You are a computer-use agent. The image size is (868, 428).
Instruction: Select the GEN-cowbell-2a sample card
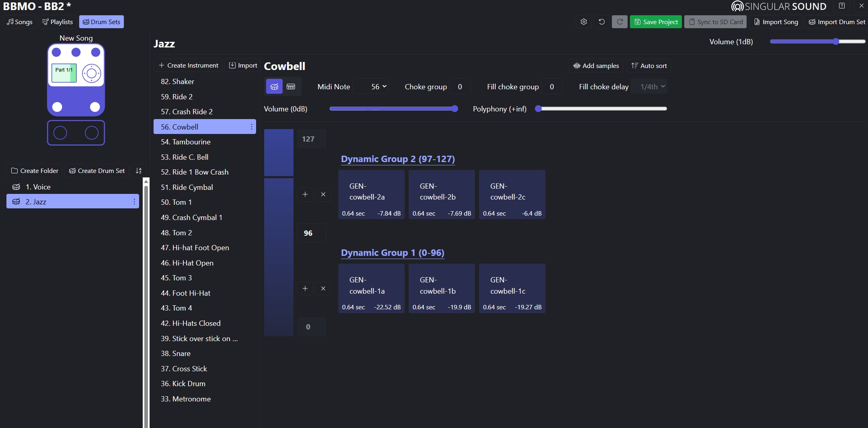(x=371, y=195)
